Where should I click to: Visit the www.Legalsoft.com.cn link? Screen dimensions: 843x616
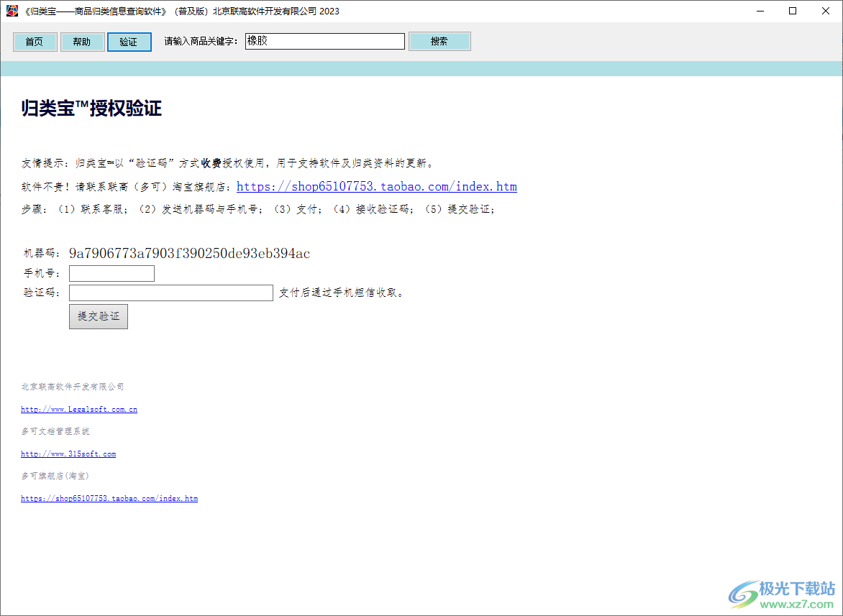78,409
